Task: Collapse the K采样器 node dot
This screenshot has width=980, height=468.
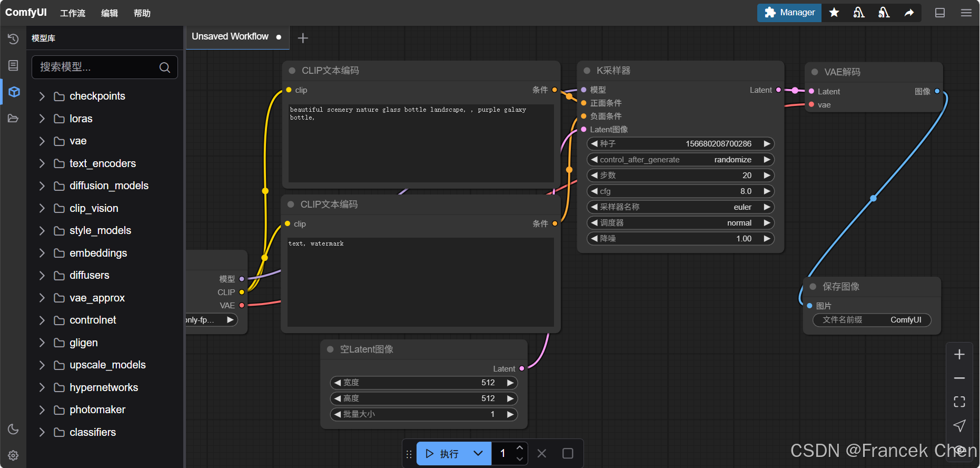Action: coord(587,71)
